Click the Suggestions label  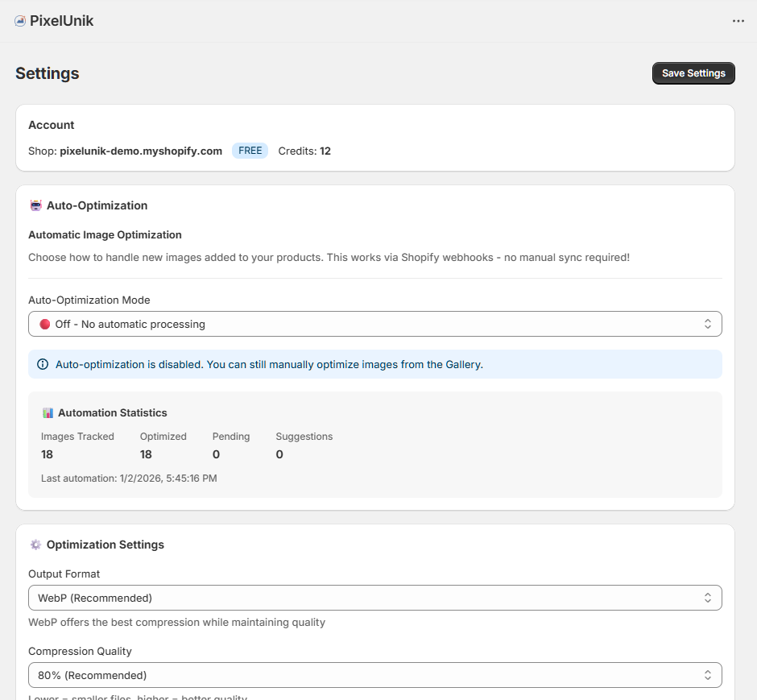click(x=304, y=437)
